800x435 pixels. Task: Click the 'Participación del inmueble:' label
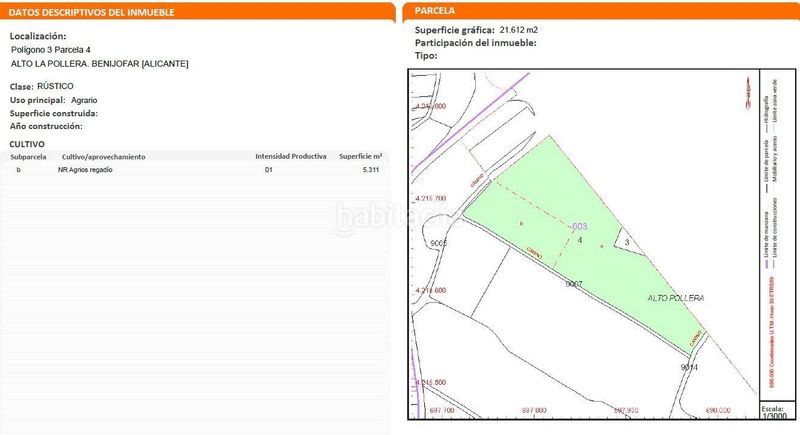(476, 43)
